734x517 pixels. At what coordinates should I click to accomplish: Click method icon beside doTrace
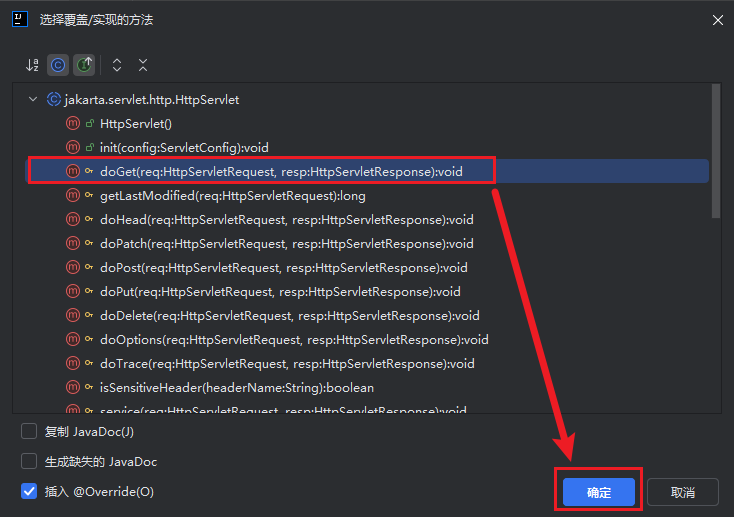point(73,363)
